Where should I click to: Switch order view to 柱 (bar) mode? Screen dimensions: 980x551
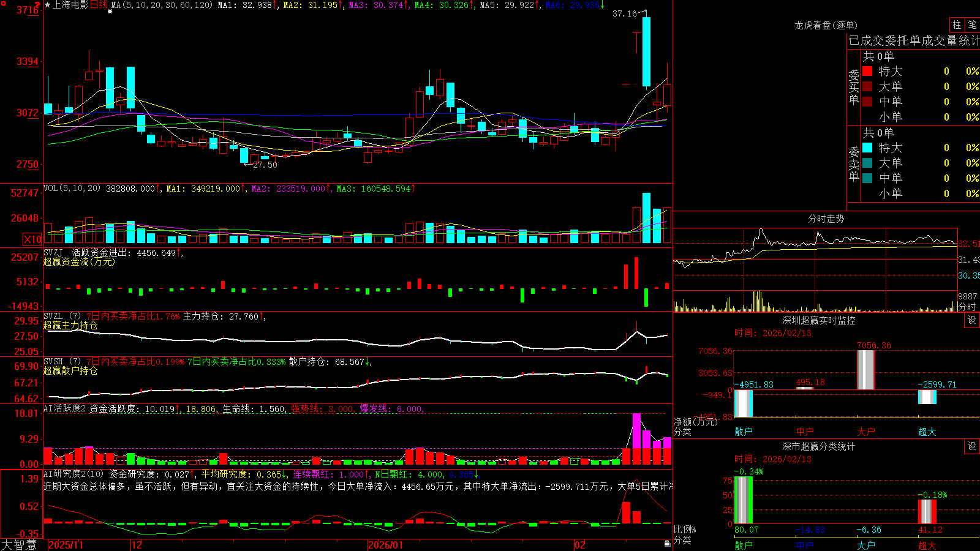(x=957, y=25)
